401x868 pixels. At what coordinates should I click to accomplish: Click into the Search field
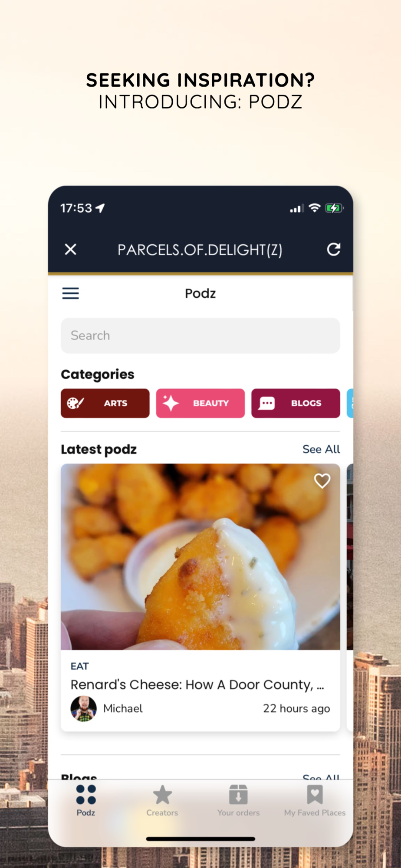click(200, 335)
